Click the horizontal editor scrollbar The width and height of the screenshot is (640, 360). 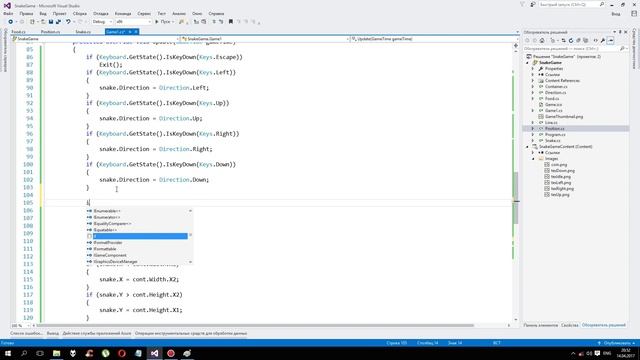256,326
